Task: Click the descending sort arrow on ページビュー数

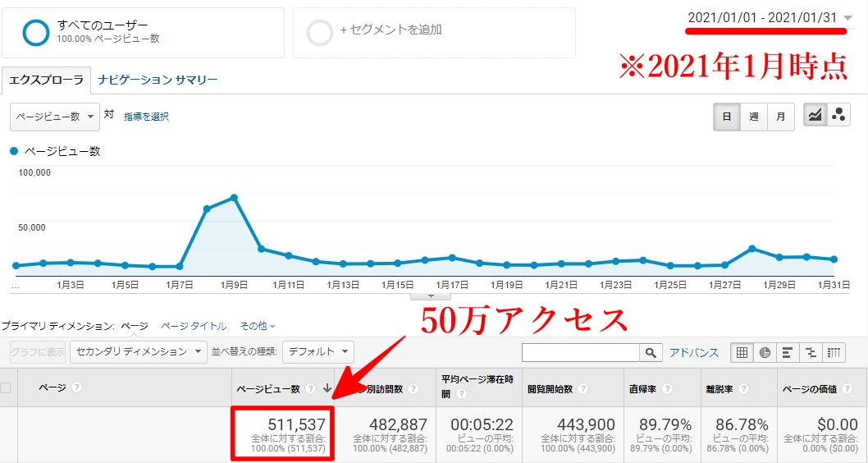Action: 327,389
